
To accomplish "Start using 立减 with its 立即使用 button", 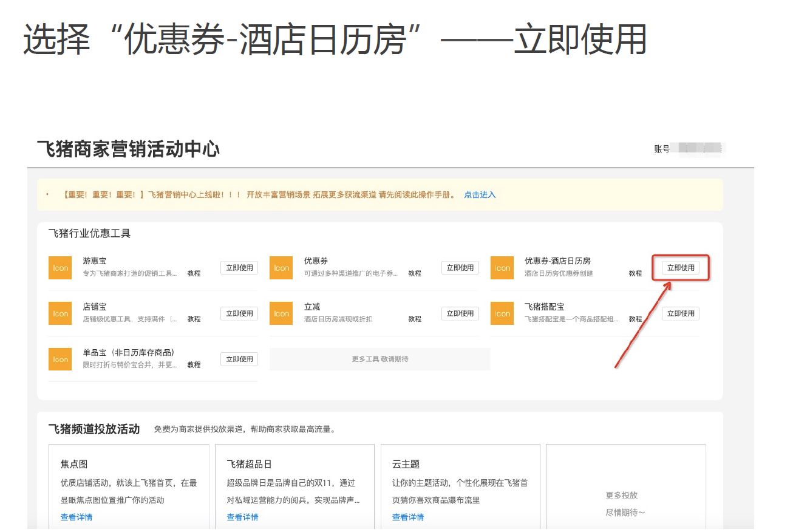I will (460, 313).
